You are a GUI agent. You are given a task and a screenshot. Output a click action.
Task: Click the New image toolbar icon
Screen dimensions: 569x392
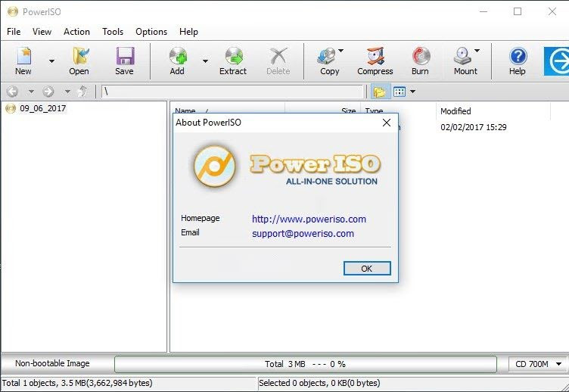23,56
